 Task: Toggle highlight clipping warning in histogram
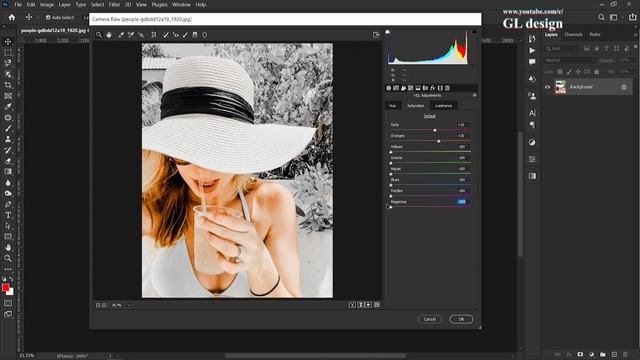474,31
